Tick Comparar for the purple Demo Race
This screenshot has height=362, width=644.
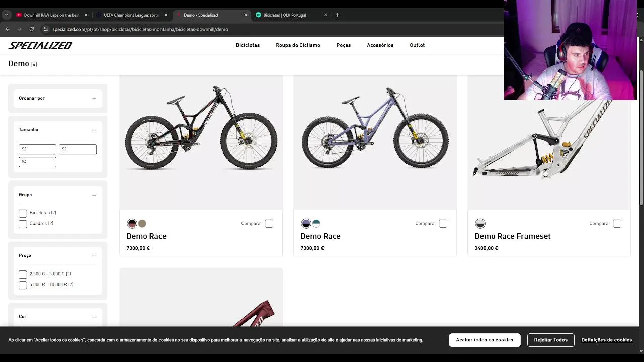pyautogui.click(x=443, y=224)
